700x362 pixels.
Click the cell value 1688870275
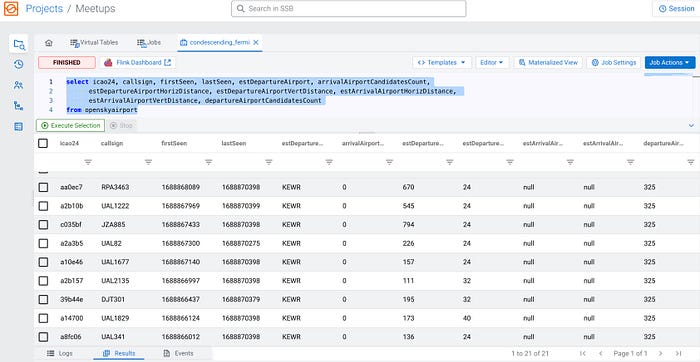tap(241, 243)
